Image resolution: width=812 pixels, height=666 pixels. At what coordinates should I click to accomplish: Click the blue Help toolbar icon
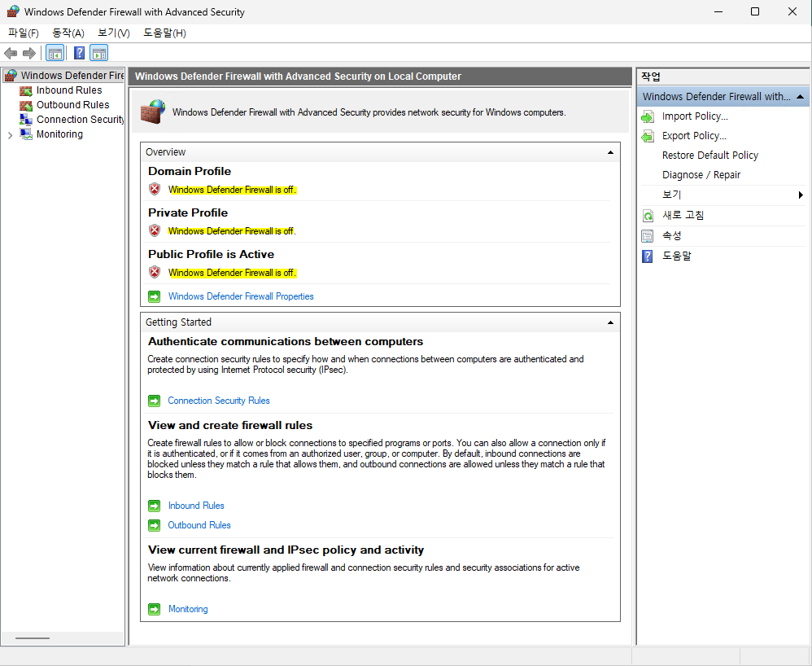pyautogui.click(x=79, y=53)
